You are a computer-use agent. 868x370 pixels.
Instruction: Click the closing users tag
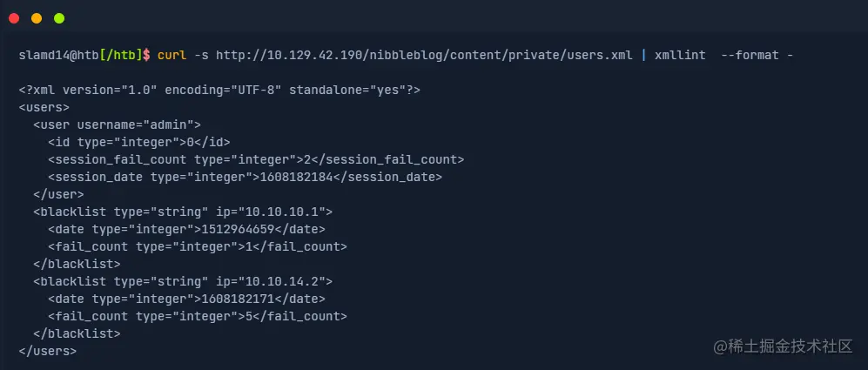point(47,351)
